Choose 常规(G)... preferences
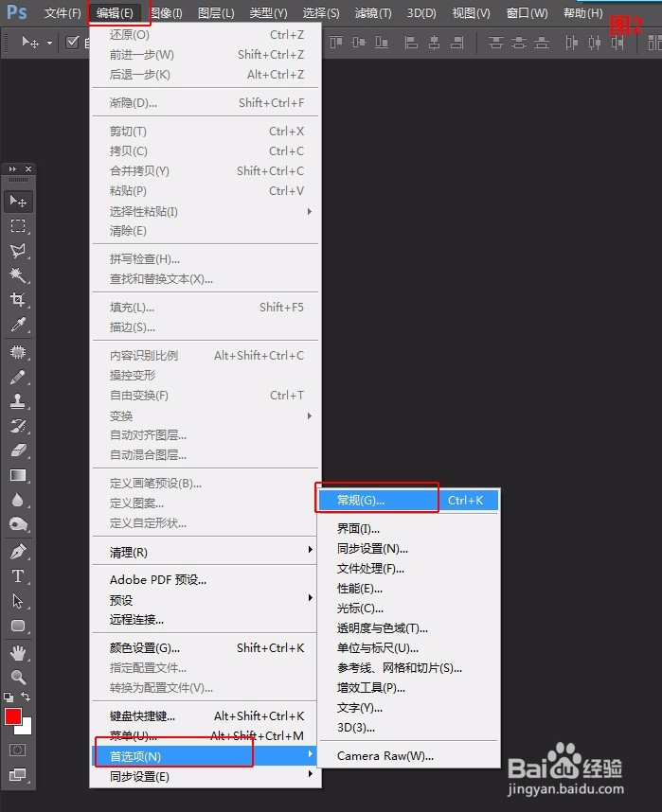 [408, 501]
